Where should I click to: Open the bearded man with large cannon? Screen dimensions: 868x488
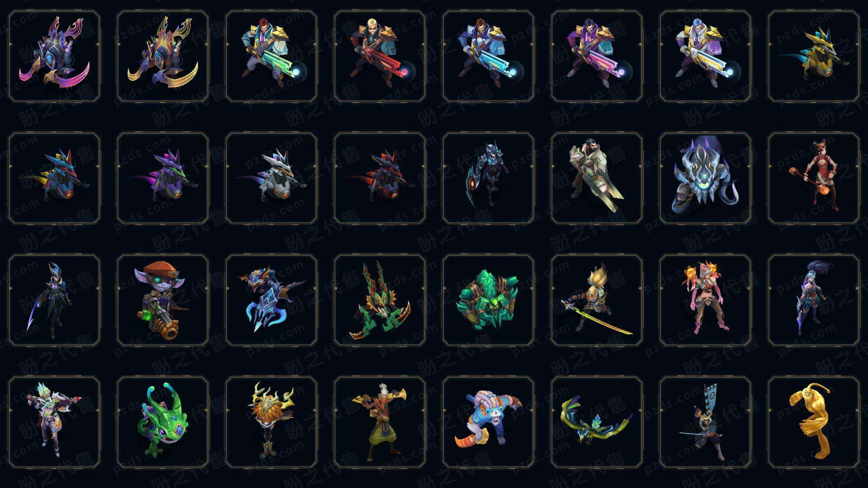597,178
